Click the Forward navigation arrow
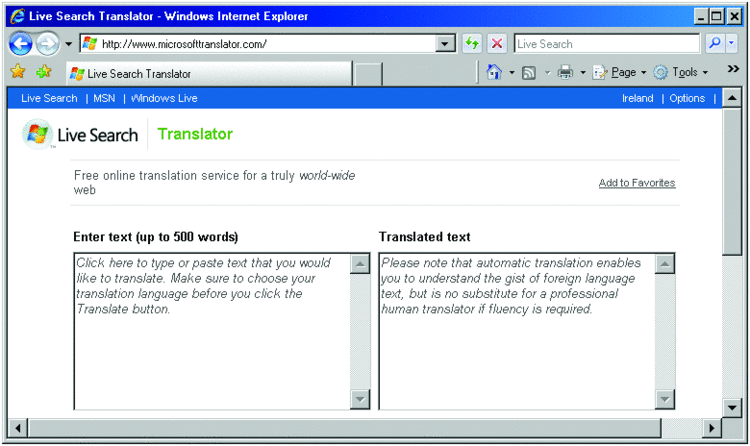The width and height of the screenshot is (750, 446). click(x=47, y=44)
